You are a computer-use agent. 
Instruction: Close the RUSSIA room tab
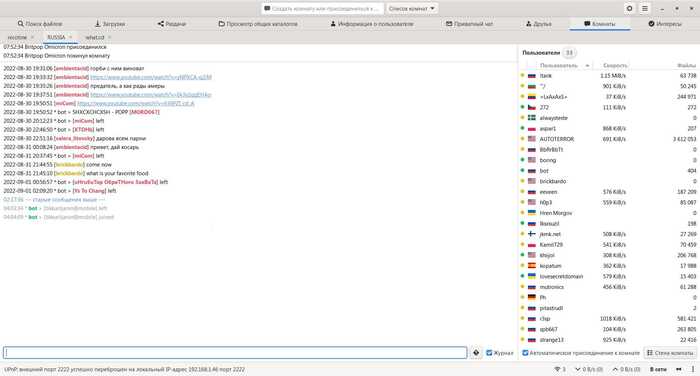pos(71,37)
